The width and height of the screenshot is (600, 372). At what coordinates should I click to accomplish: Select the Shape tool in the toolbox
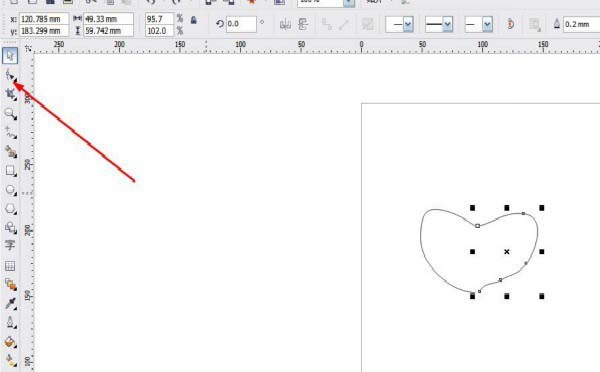click(x=10, y=75)
